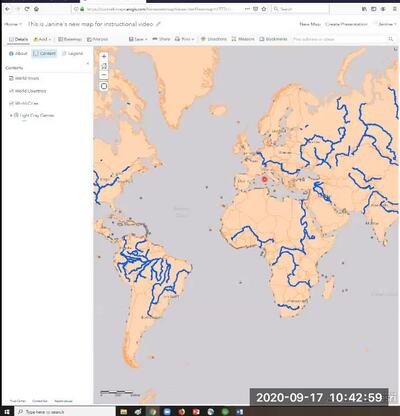Click inside the browser Search box

(x=300, y=9)
